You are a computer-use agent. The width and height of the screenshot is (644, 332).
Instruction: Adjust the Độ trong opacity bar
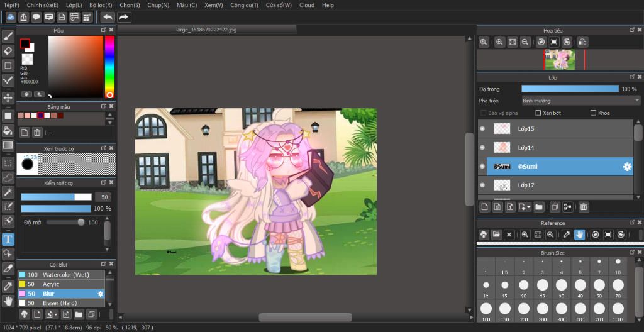pos(570,89)
